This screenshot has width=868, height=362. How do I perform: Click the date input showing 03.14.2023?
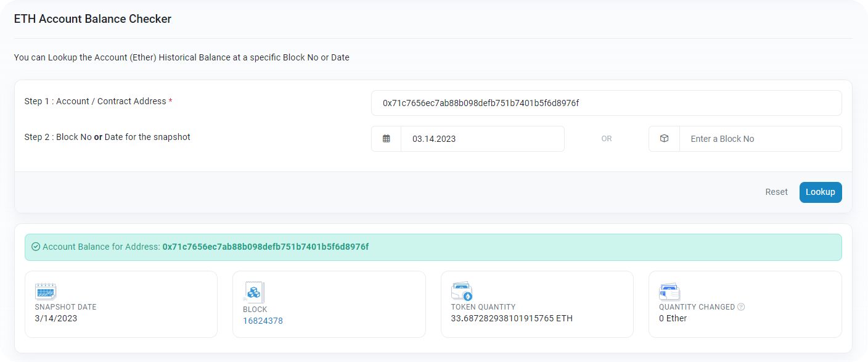point(482,139)
